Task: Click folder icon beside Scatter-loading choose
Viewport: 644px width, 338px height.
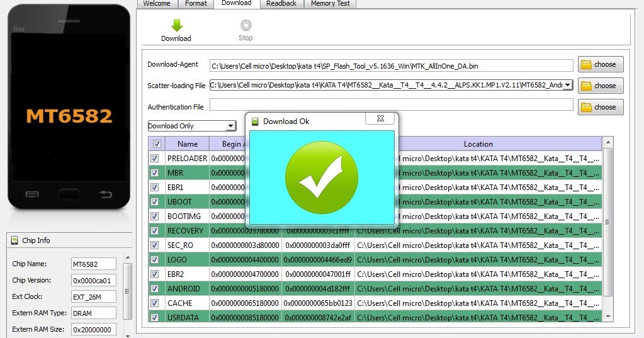Action: click(x=586, y=86)
